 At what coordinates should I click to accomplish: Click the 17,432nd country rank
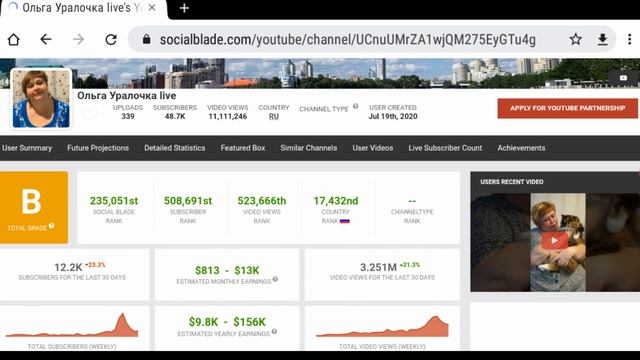click(336, 201)
